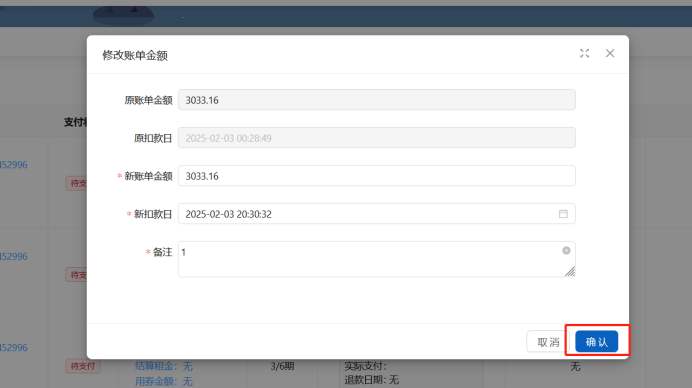Open calendar icon in 新扣款日 field
Screen dimensions: 692x388
coord(563,214)
